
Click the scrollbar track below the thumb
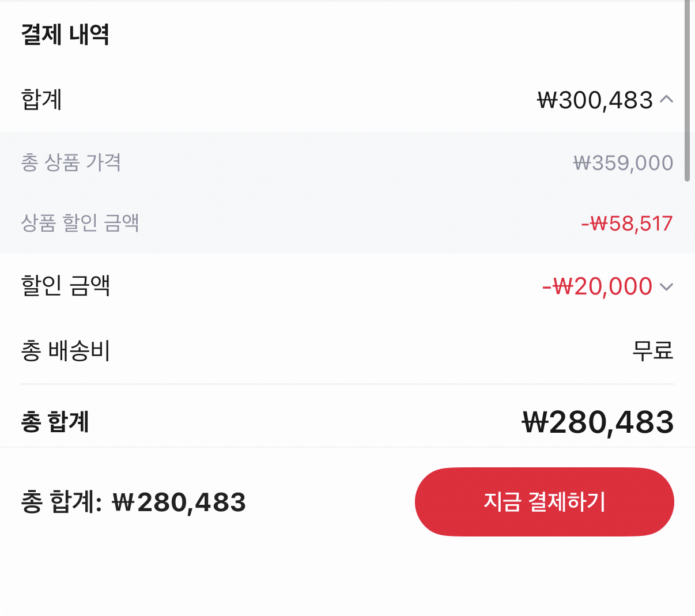[x=687, y=346]
